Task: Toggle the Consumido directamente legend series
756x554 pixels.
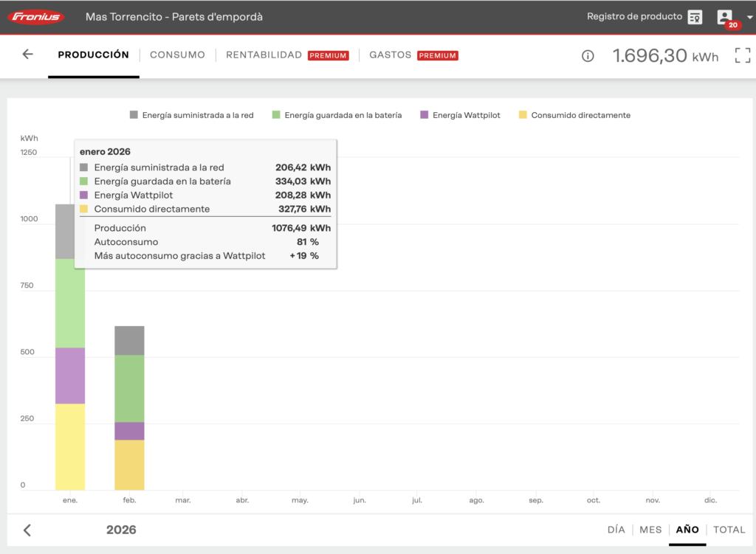Action: [574, 115]
